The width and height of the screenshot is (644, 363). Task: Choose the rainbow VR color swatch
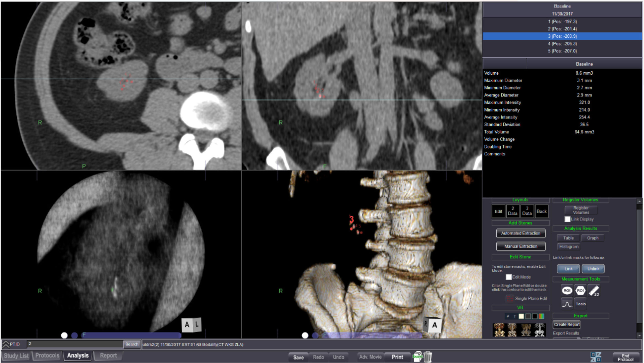541,316
